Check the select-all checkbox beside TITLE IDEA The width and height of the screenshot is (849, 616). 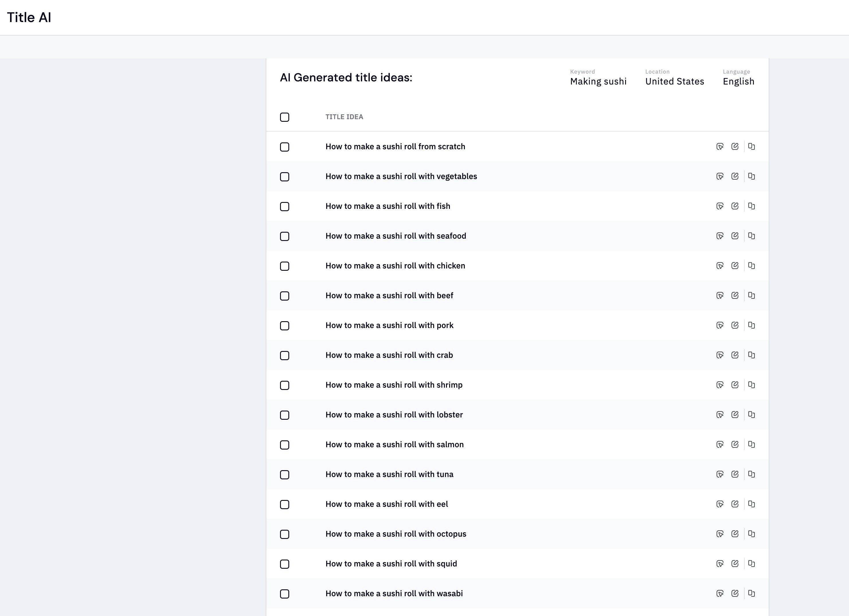pyautogui.click(x=285, y=117)
